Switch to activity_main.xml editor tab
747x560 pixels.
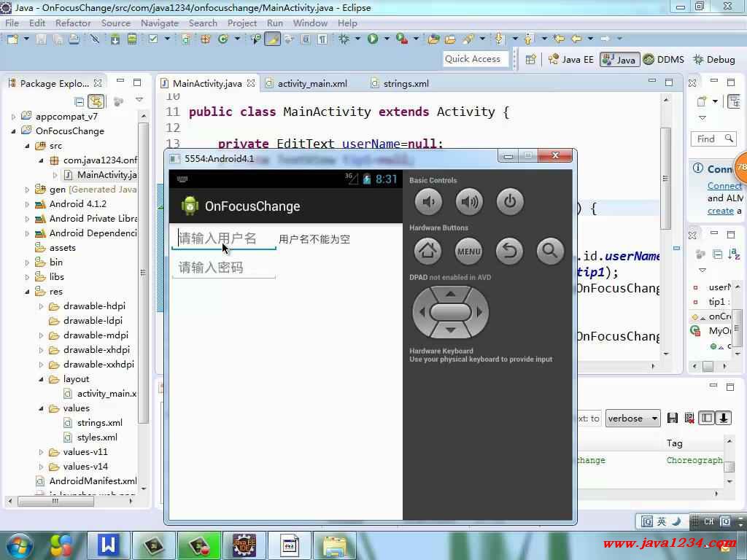coord(312,84)
